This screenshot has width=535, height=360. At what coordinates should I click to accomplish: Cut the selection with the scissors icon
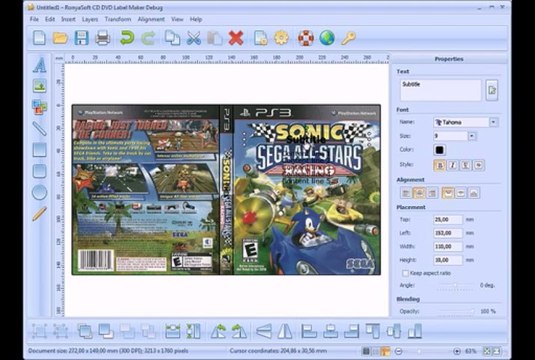click(193, 38)
